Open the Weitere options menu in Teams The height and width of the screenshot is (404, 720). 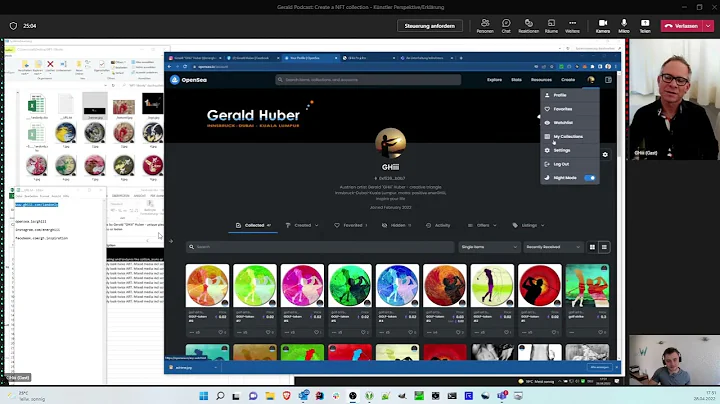pyautogui.click(x=572, y=26)
